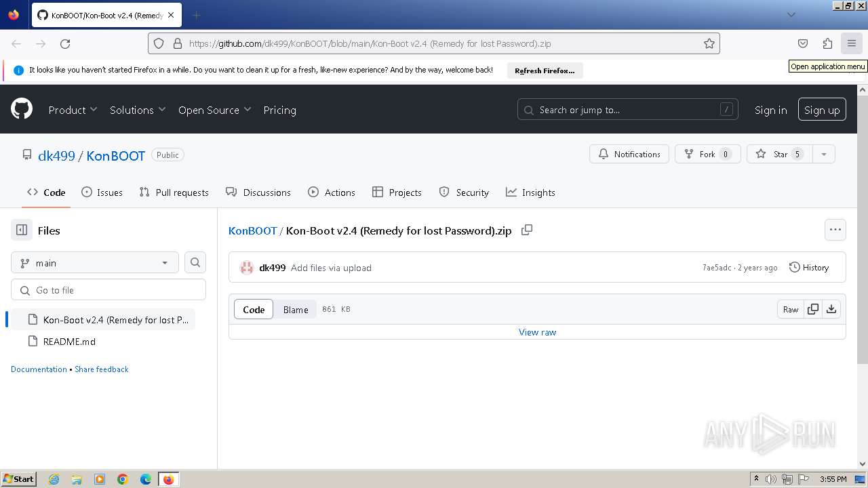This screenshot has width=868, height=488.
Task: Click the Sign up button
Action: tap(822, 110)
